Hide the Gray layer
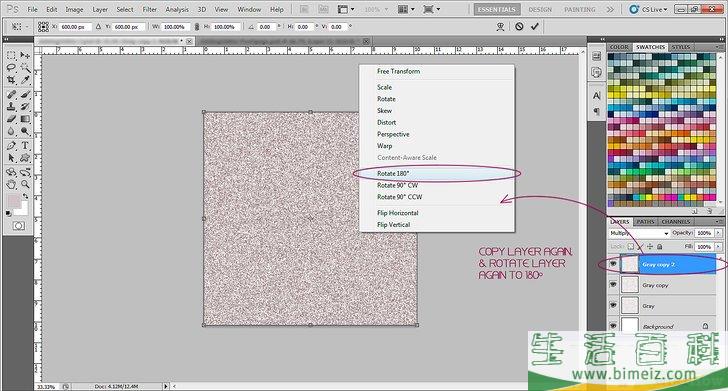Screen dimensions: 728x391 [613, 306]
